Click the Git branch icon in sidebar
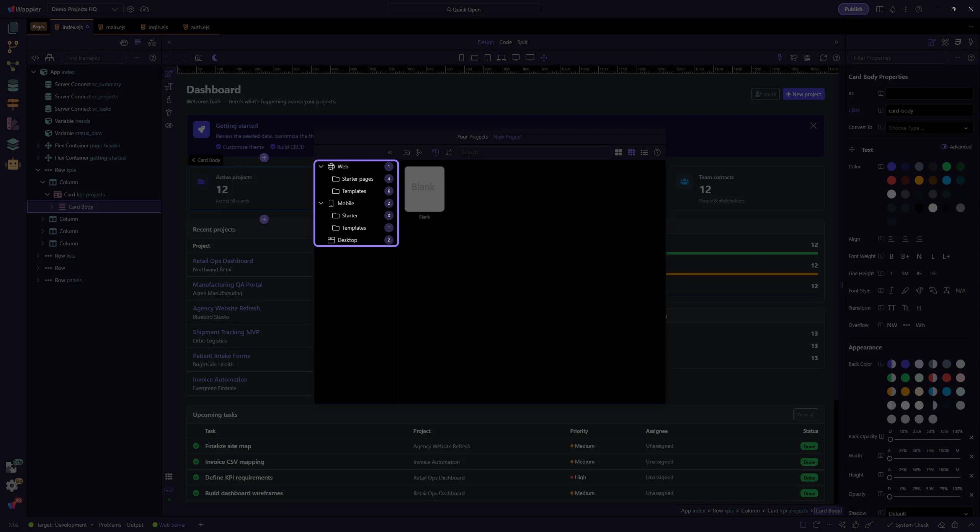 click(x=13, y=47)
